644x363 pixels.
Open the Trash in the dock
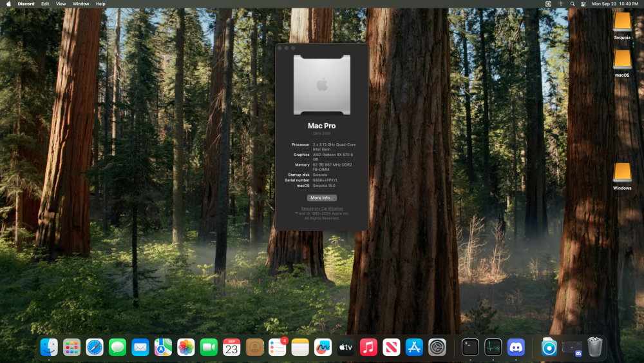tap(595, 348)
